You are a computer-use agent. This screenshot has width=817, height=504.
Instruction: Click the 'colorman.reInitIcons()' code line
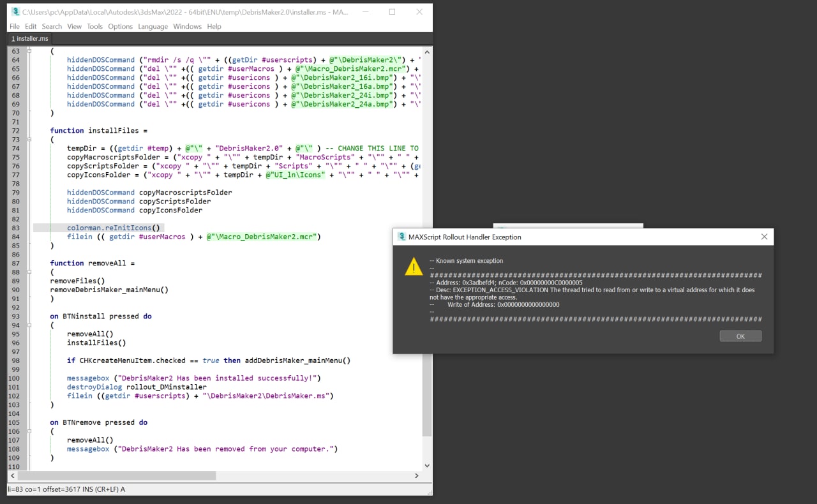115,228
